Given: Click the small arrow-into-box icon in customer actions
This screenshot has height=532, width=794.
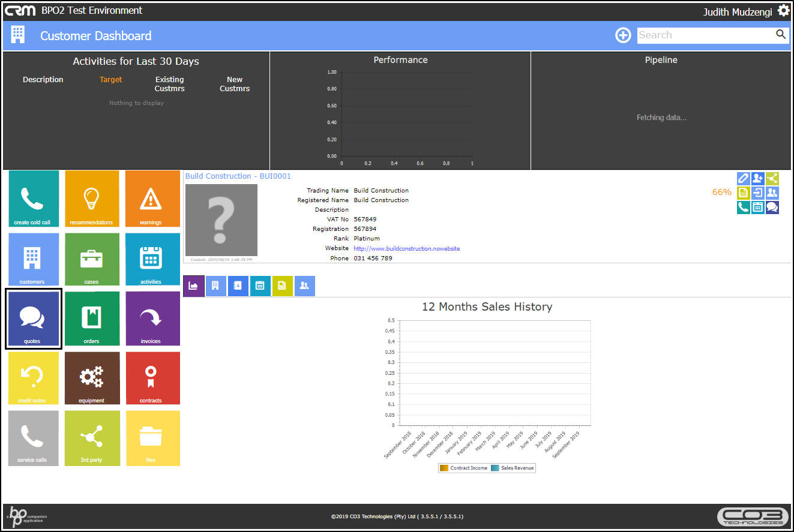Looking at the screenshot, I should point(757,193).
